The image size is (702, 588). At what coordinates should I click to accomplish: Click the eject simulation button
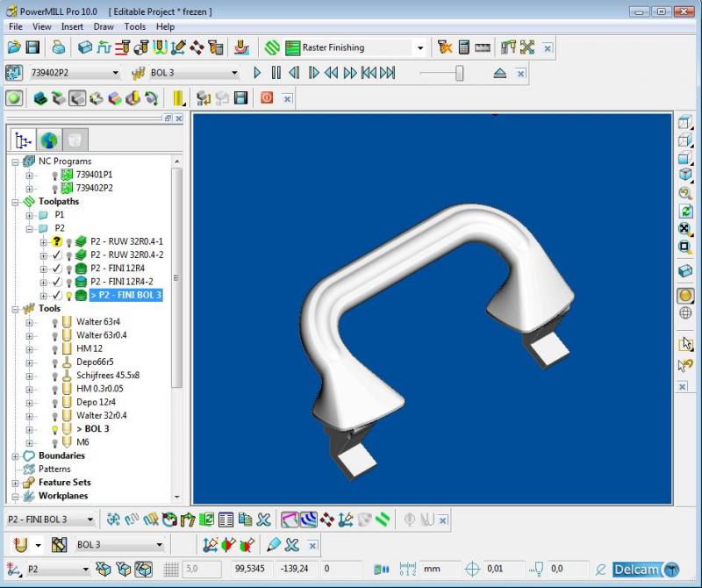(x=499, y=73)
